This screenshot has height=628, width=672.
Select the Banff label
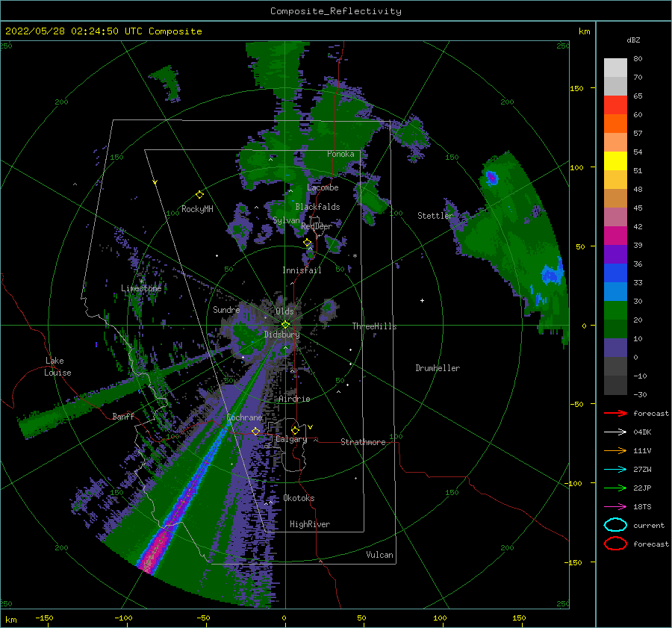pyautogui.click(x=123, y=416)
